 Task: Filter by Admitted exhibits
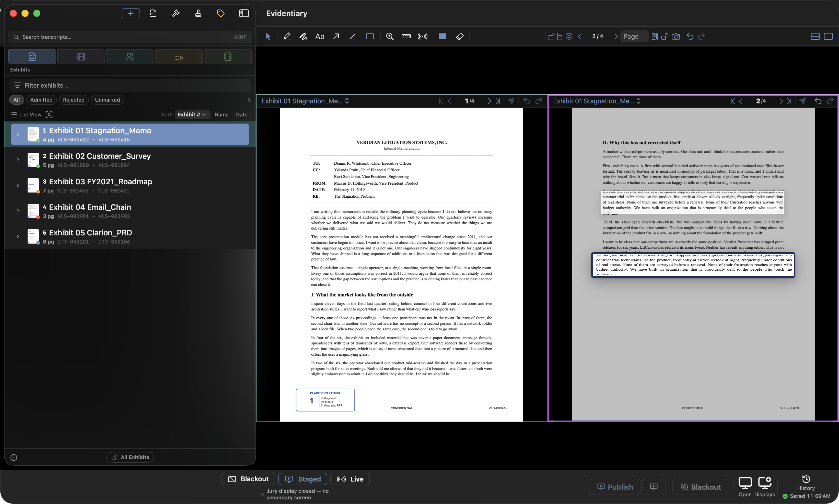click(41, 100)
